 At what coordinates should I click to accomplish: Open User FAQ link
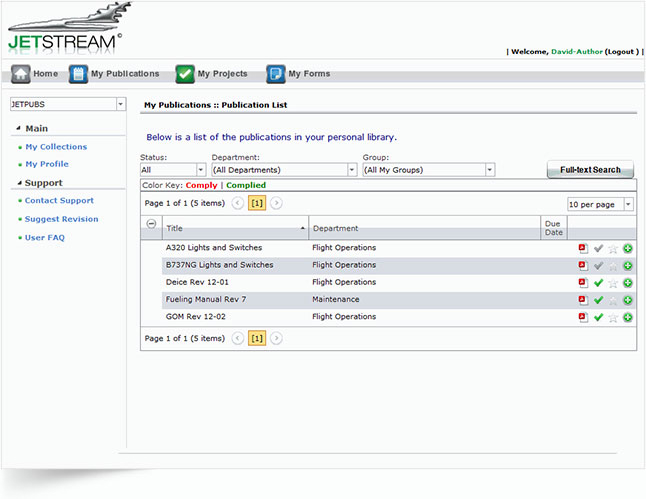coord(44,238)
